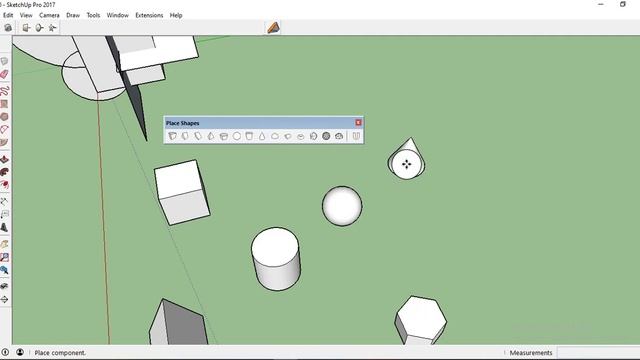Open the View menu

click(26, 15)
